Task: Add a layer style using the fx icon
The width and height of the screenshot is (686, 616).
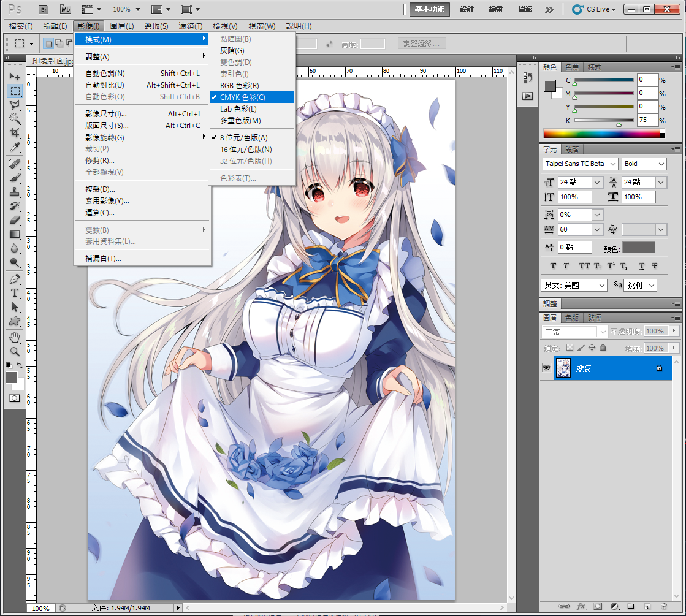Action: 581,606
